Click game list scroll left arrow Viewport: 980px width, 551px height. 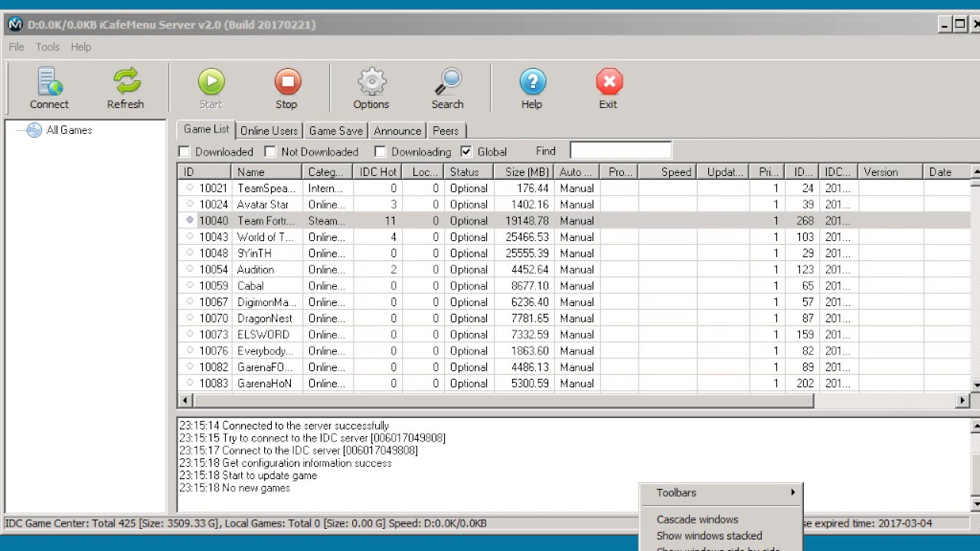pos(185,400)
